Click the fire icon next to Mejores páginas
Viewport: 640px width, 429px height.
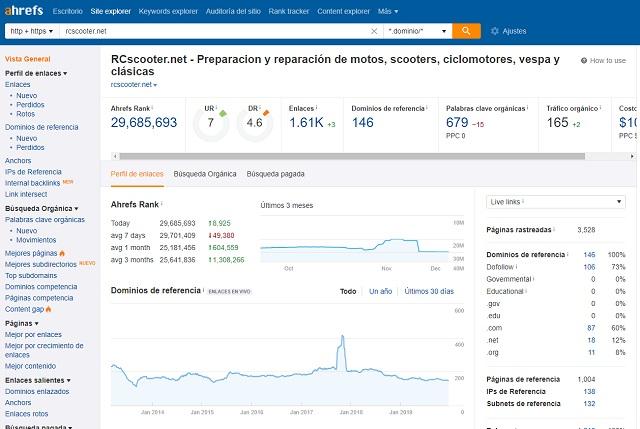[x=62, y=253]
